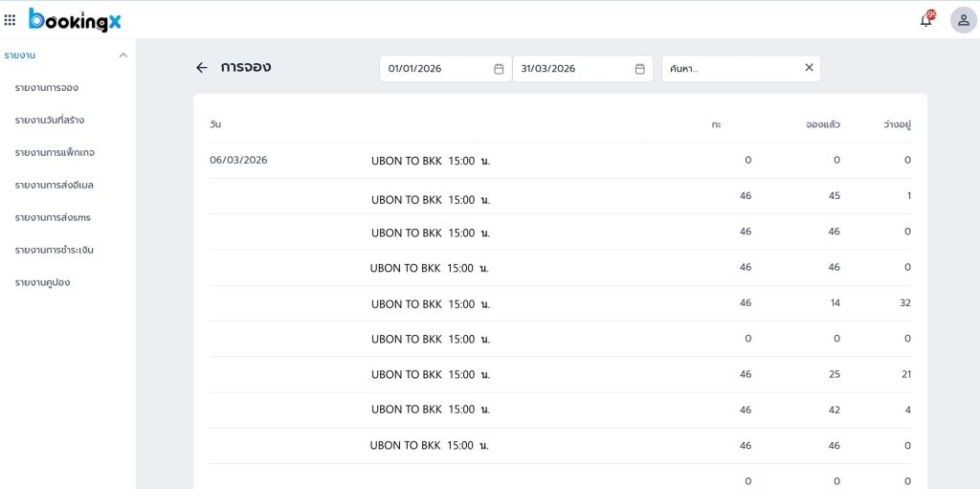
Task: Clear the search box with the X
Action: click(x=809, y=68)
